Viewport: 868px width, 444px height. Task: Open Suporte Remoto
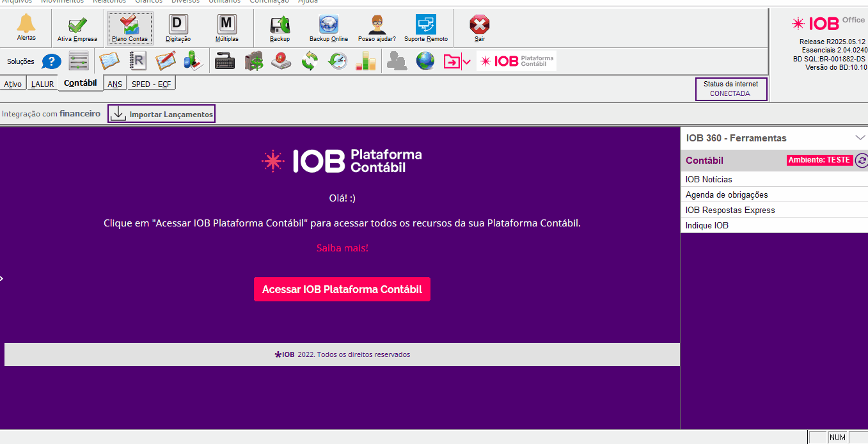point(426,28)
